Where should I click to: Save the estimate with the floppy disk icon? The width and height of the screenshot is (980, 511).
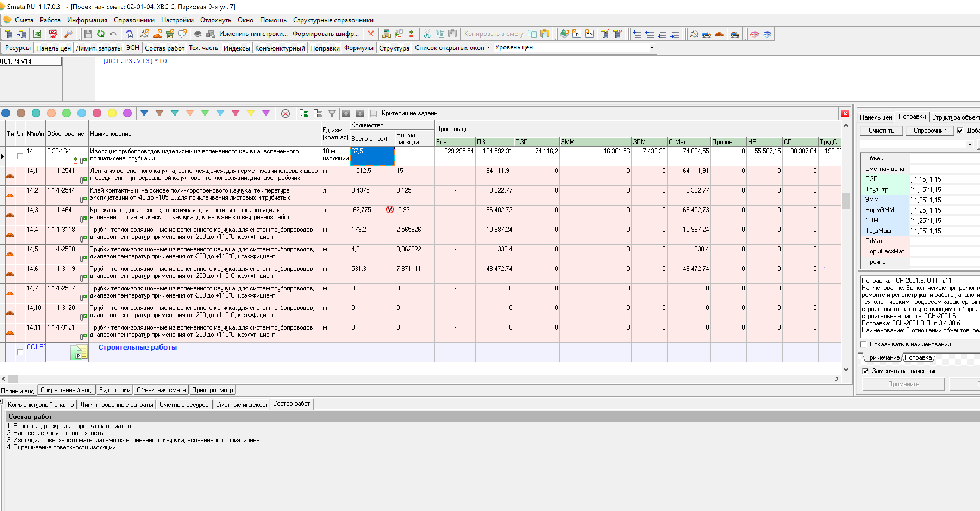[88, 34]
